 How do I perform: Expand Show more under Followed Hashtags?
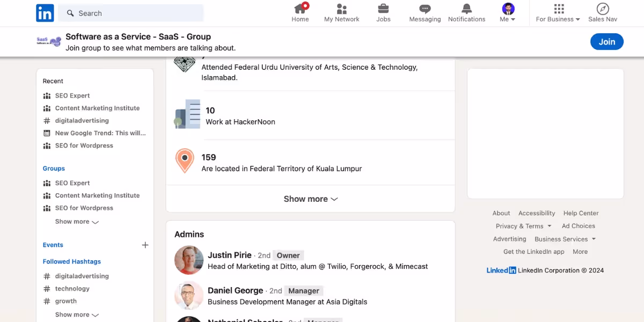77,314
